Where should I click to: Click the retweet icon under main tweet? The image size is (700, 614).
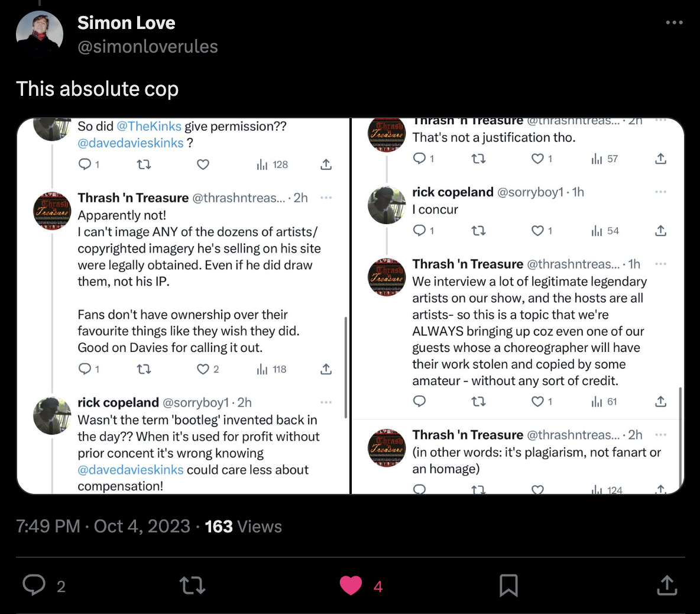192,586
